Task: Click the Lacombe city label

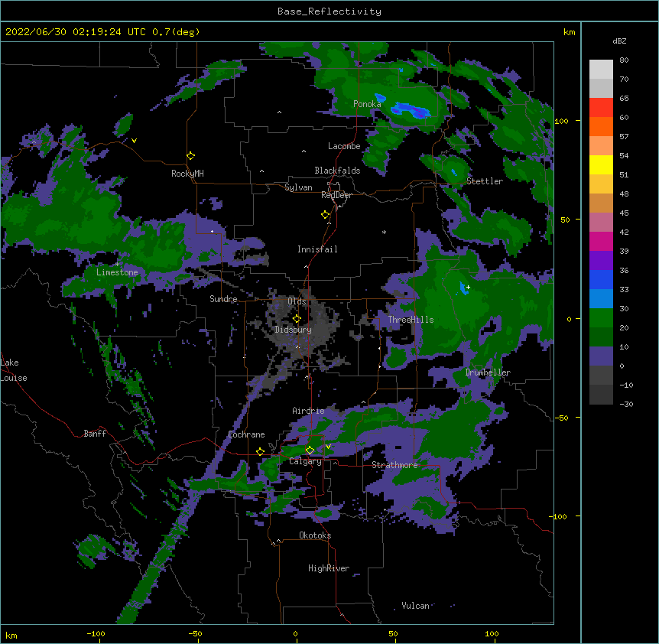Action: pyautogui.click(x=344, y=146)
